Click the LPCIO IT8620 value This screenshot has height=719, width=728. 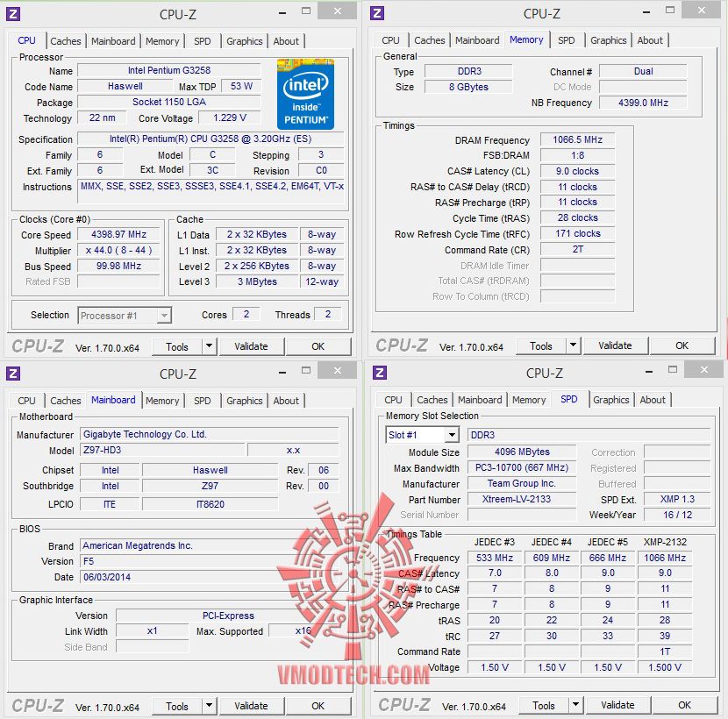pos(211,504)
